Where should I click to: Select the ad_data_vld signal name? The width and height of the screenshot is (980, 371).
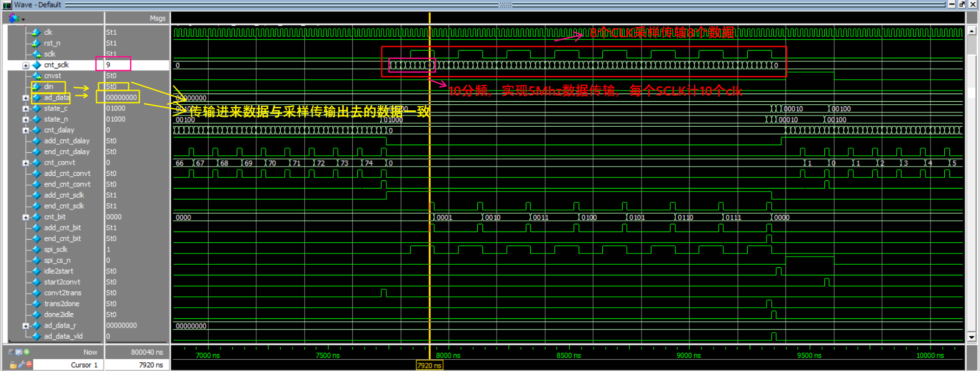pyautogui.click(x=63, y=336)
